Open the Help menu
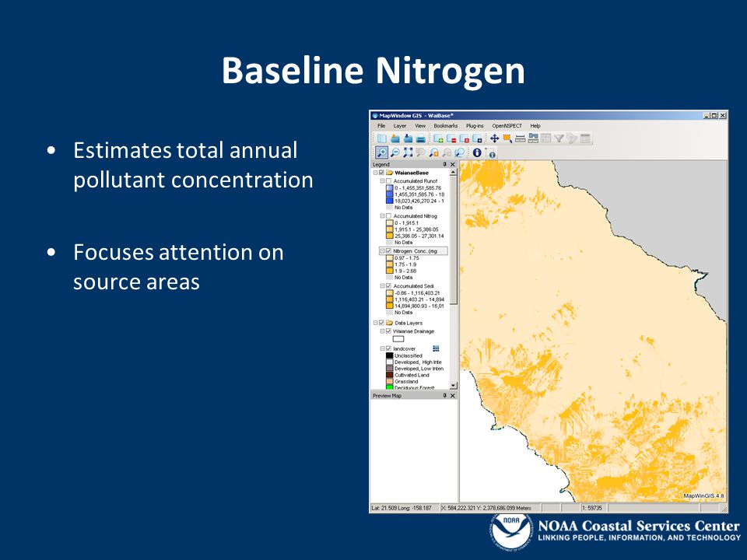 [x=535, y=126]
